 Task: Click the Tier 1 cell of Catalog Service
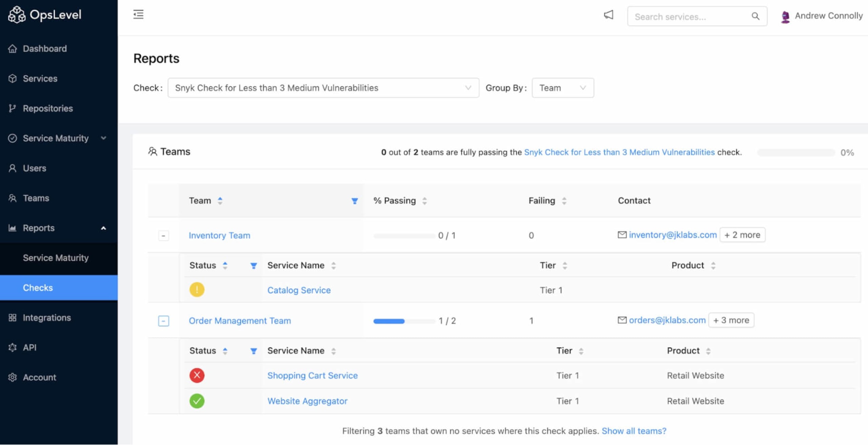pos(551,290)
